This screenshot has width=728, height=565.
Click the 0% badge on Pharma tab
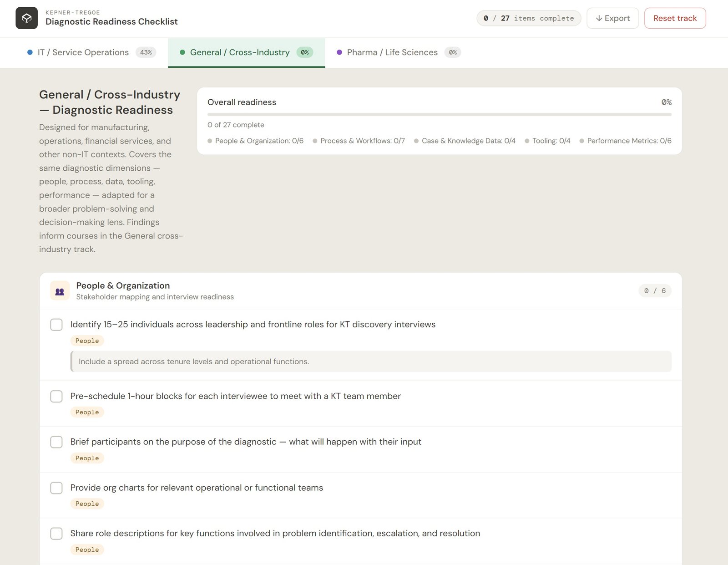[453, 52]
